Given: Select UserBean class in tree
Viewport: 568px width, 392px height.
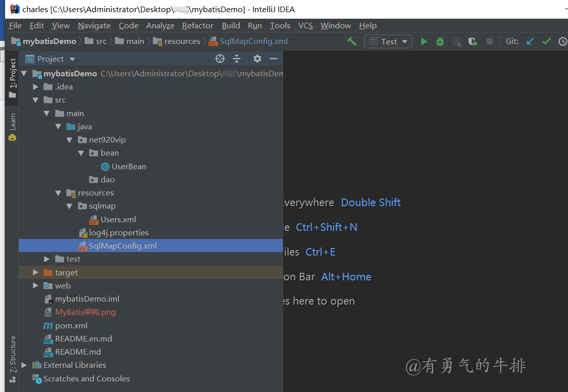Looking at the screenshot, I should point(128,166).
